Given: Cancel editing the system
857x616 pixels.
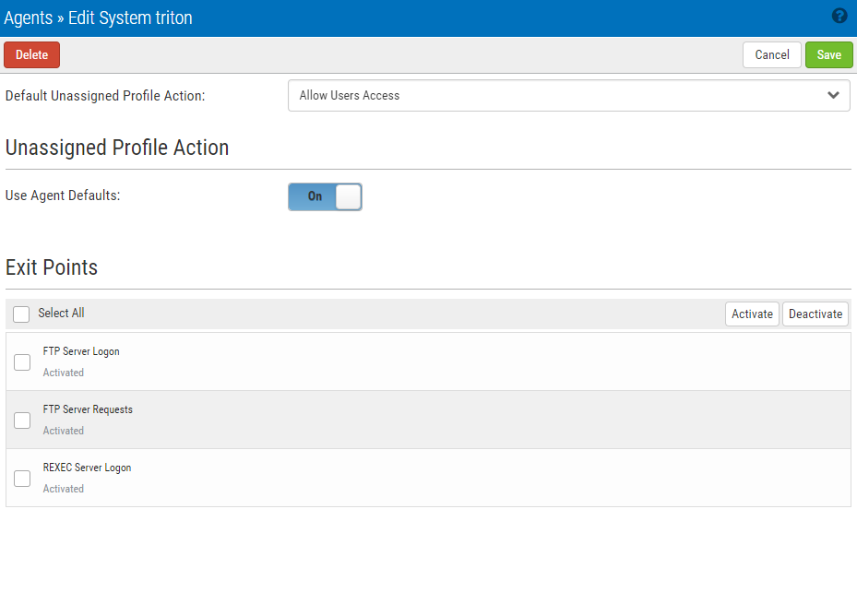Looking at the screenshot, I should coord(771,54).
